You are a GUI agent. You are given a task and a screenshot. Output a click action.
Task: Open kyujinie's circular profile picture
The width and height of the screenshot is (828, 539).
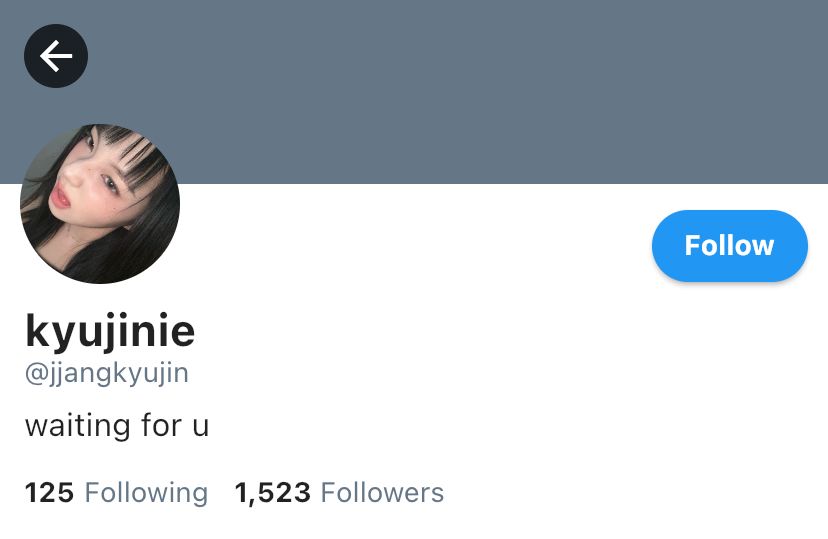coord(100,204)
